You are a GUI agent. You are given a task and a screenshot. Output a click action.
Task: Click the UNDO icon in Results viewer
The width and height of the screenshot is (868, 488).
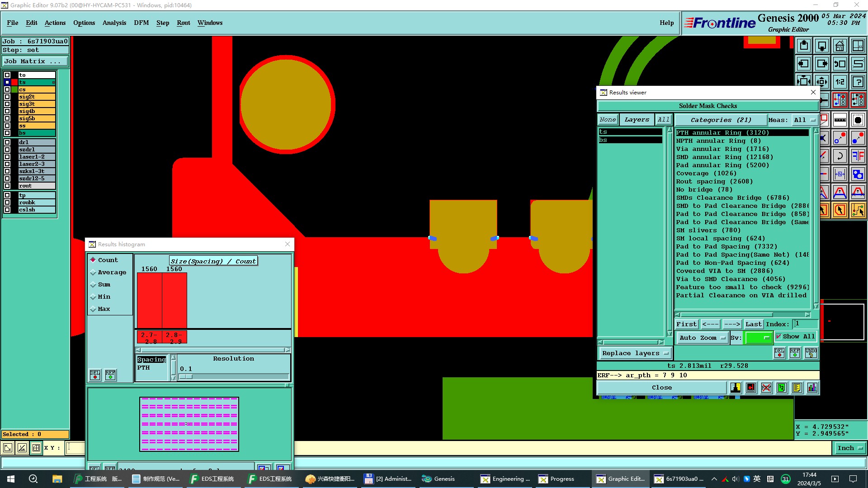click(811, 353)
